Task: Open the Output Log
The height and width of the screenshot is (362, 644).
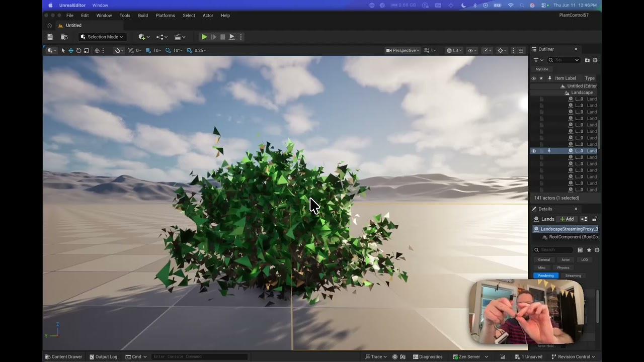Action: tap(103, 357)
